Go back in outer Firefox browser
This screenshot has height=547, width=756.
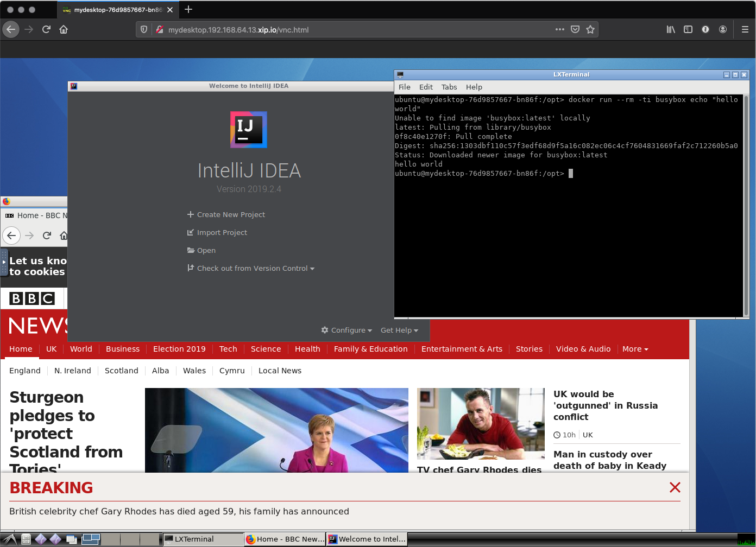11,29
